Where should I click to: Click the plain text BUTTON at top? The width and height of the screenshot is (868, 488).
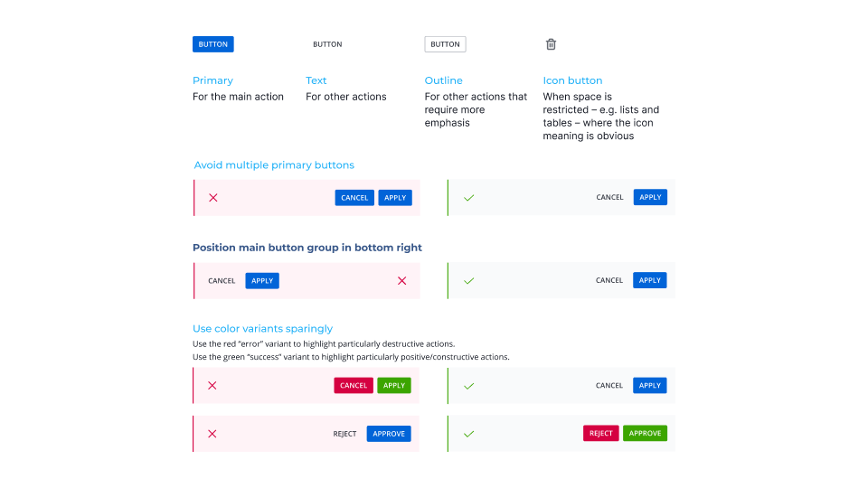click(x=327, y=44)
